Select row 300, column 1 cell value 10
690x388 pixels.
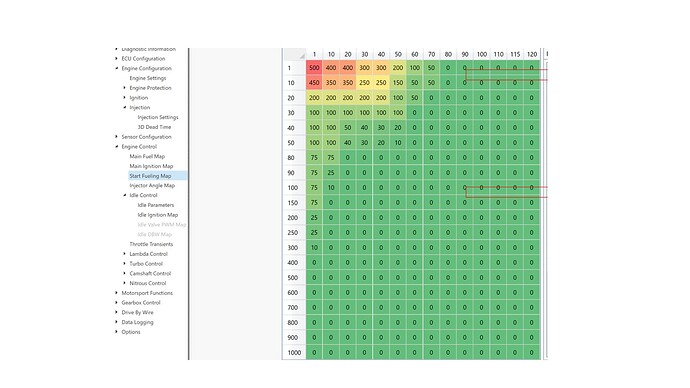click(x=314, y=248)
